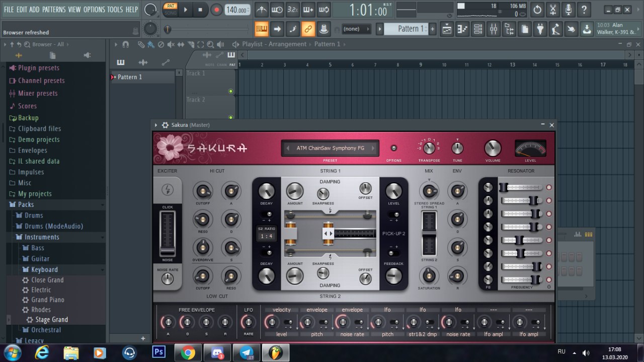Viewport: 644px width, 362px height.
Task: Open the VIEW menu
Action: tap(74, 10)
